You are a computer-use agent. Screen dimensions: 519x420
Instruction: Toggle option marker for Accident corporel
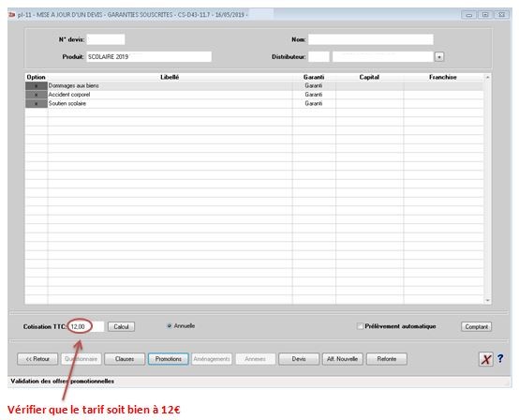tap(37, 95)
